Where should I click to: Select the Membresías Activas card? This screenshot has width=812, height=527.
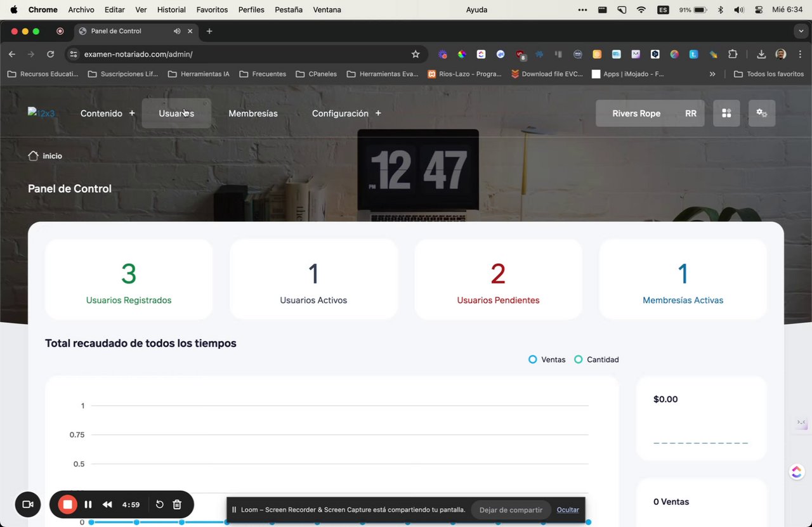[x=683, y=279]
